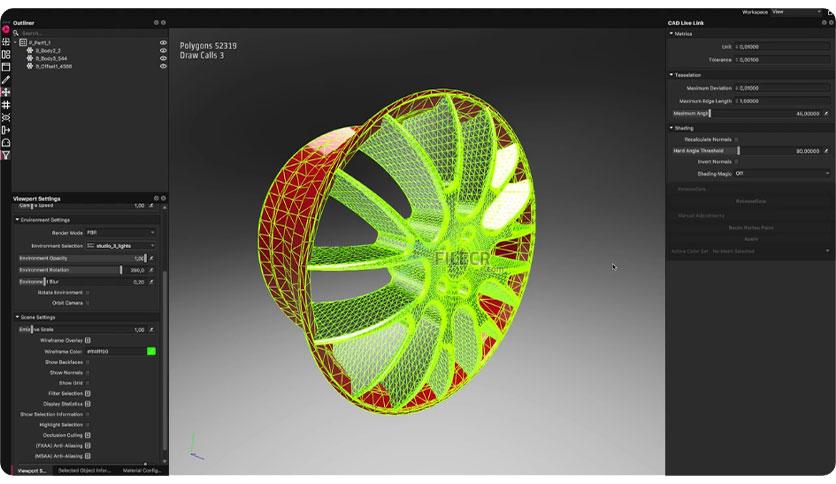The width and height of the screenshot is (836, 484).
Task: Select the funnel filter icon in sidebar
Action: click(x=6, y=156)
